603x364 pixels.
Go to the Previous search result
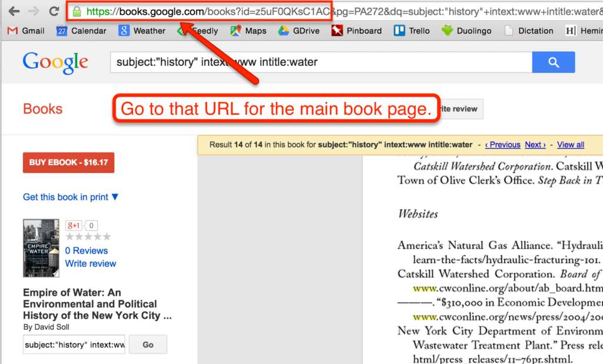click(503, 145)
